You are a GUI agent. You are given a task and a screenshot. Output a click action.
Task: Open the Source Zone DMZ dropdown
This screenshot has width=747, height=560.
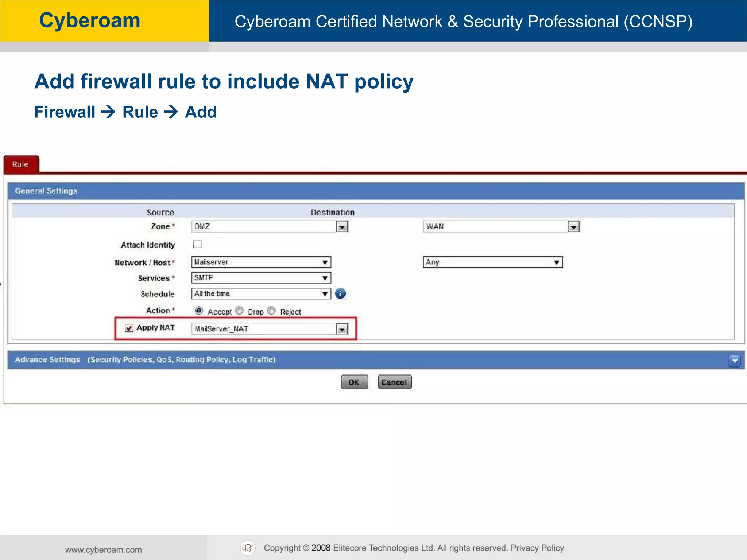pos(270,226)
